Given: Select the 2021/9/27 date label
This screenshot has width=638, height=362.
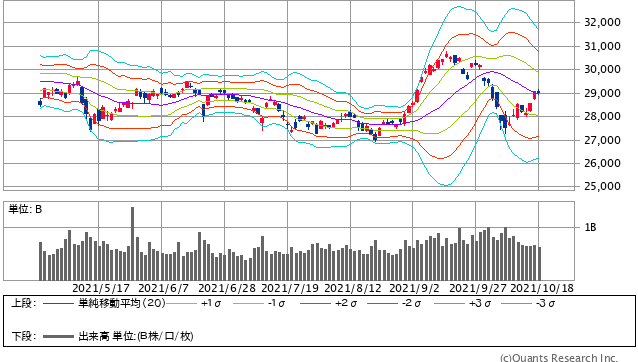Looking at the screenshot, I should point(478,288).
